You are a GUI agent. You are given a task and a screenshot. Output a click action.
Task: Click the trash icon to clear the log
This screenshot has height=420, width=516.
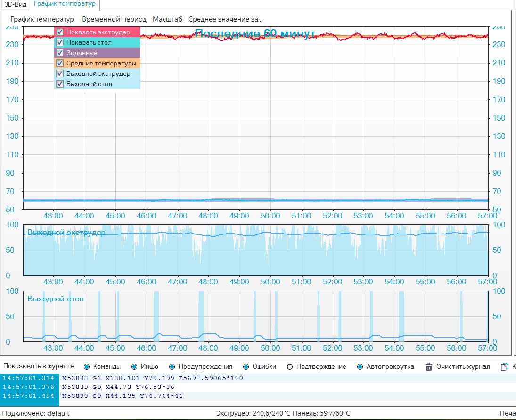point(429,367)
